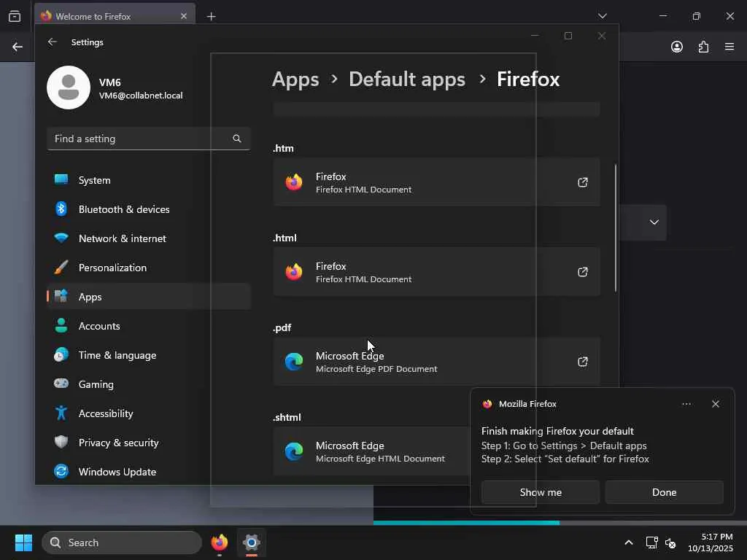
Task: Open System settings in sidebar
Action: [149, 181]
